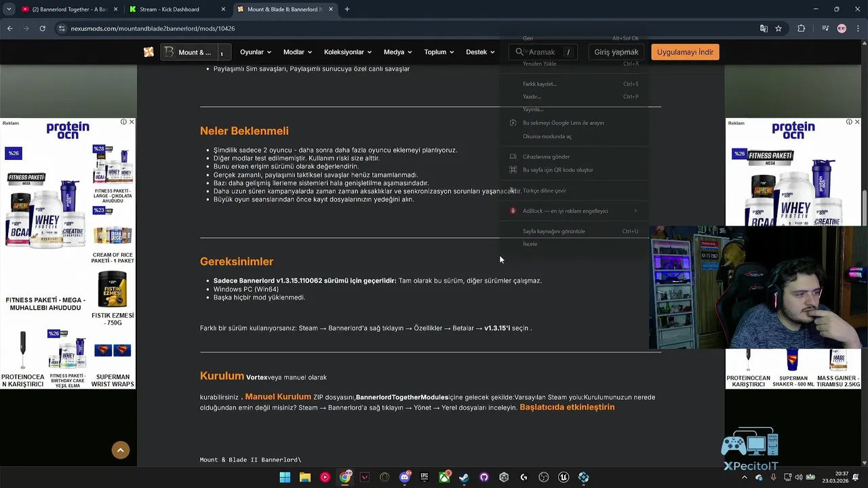
Task: Expand the Toplum menu
Action: tap(439, 52)
